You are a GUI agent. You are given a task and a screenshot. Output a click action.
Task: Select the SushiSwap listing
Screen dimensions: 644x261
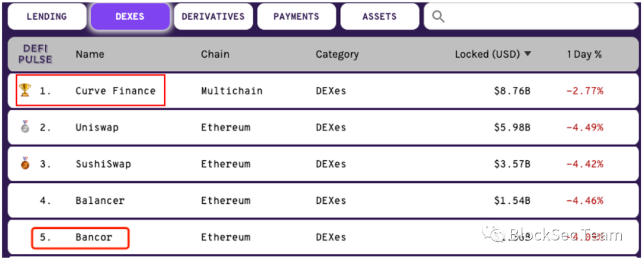point(103,164)
